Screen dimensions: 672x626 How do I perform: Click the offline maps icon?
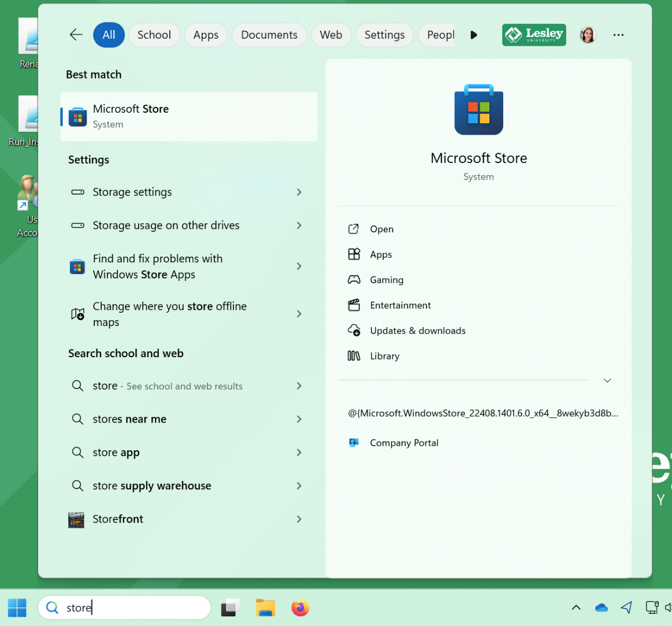click(x=77, y=314)
